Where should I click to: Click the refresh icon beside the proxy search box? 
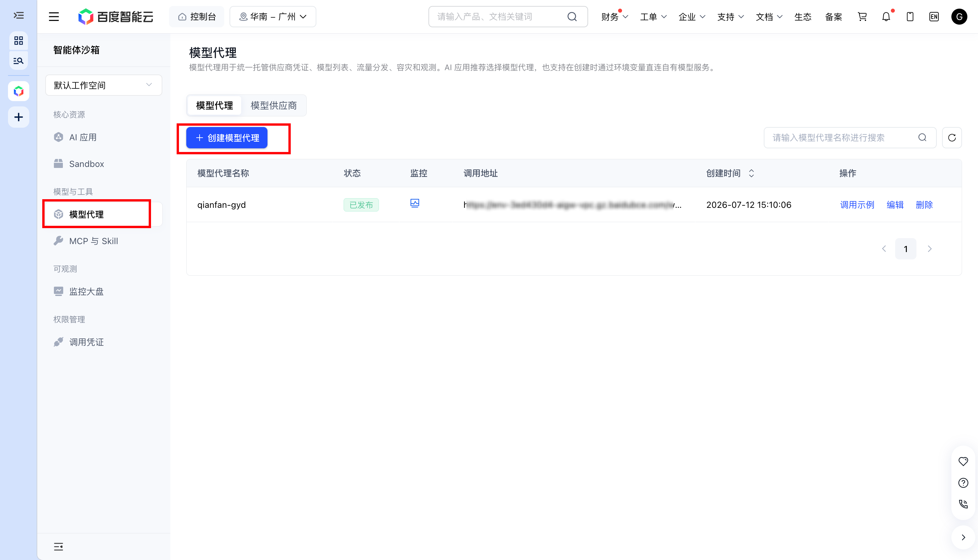click(951, 138)
